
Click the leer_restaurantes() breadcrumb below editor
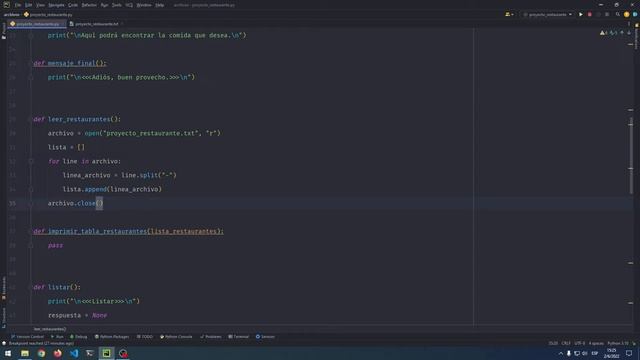tap(49, 329)
